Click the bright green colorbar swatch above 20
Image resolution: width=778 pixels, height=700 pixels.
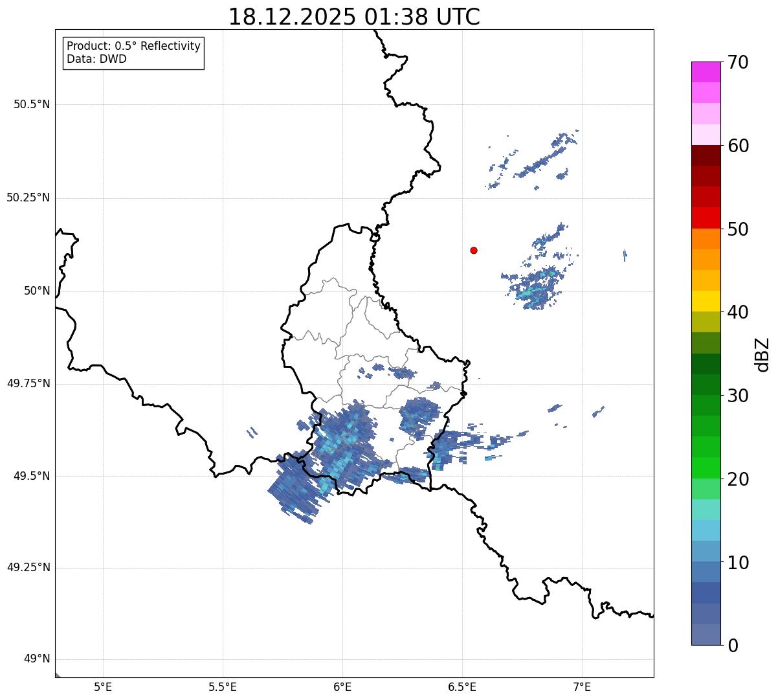706,468
